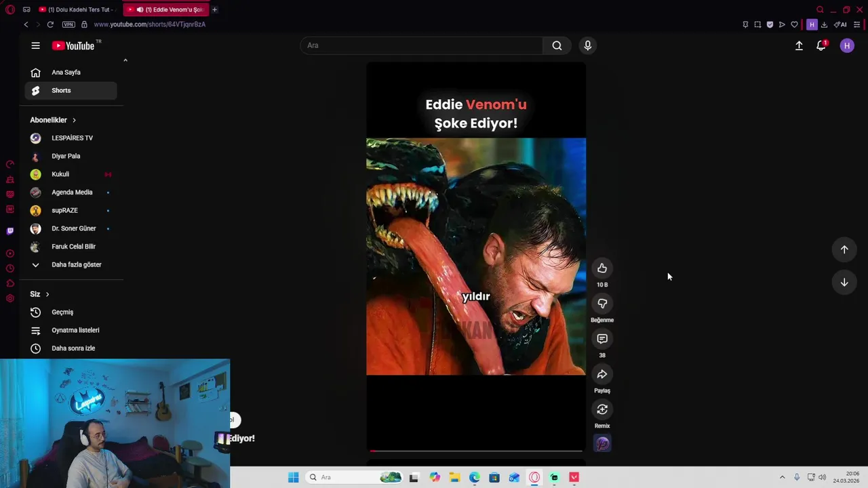Expand the Siz section chevron
The height and width of the screenshot is (488, 868).
[47, 294]
